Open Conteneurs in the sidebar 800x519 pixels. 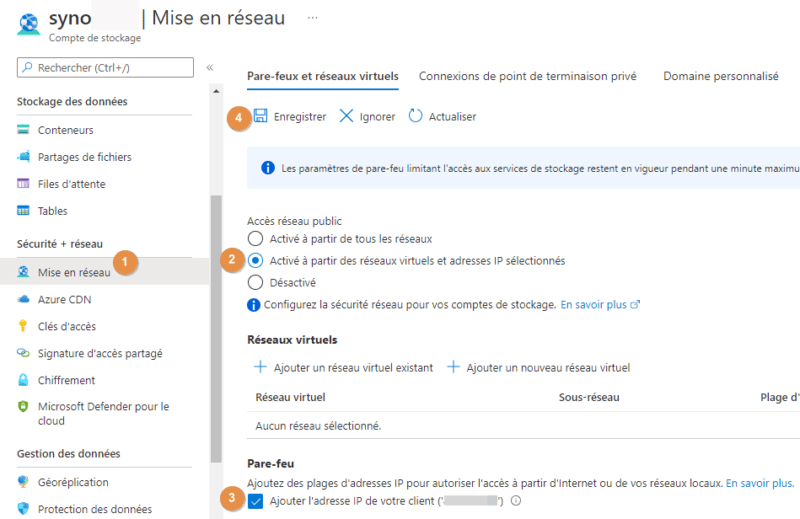coord(65,130)
